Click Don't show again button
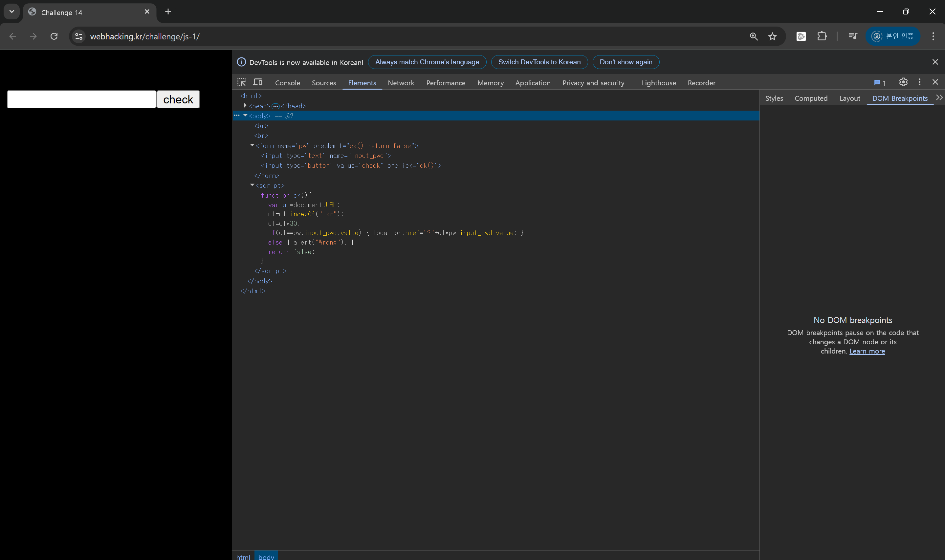The image size is (945, 560). [626, 62]
